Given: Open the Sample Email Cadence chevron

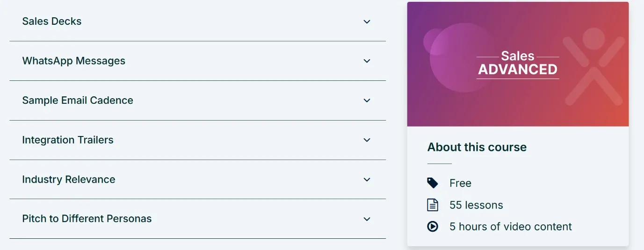Looking at the screenshot, I should coord(367,100).
